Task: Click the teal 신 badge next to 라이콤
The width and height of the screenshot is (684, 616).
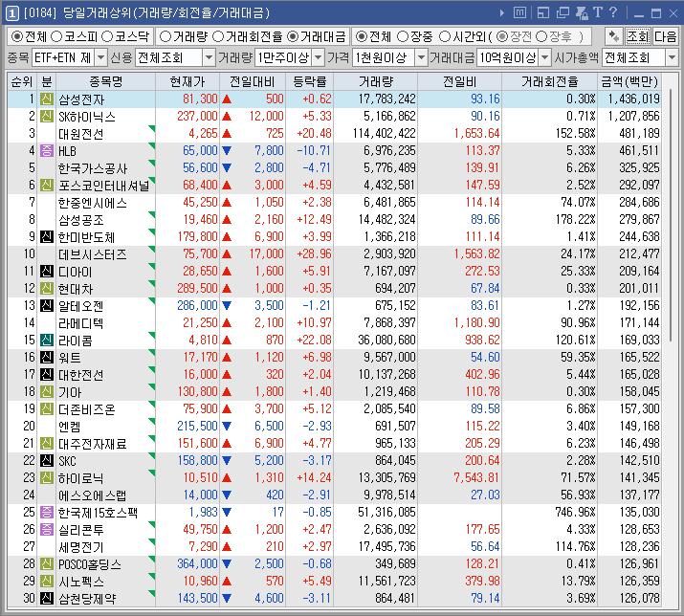Action: click(47, 340)
